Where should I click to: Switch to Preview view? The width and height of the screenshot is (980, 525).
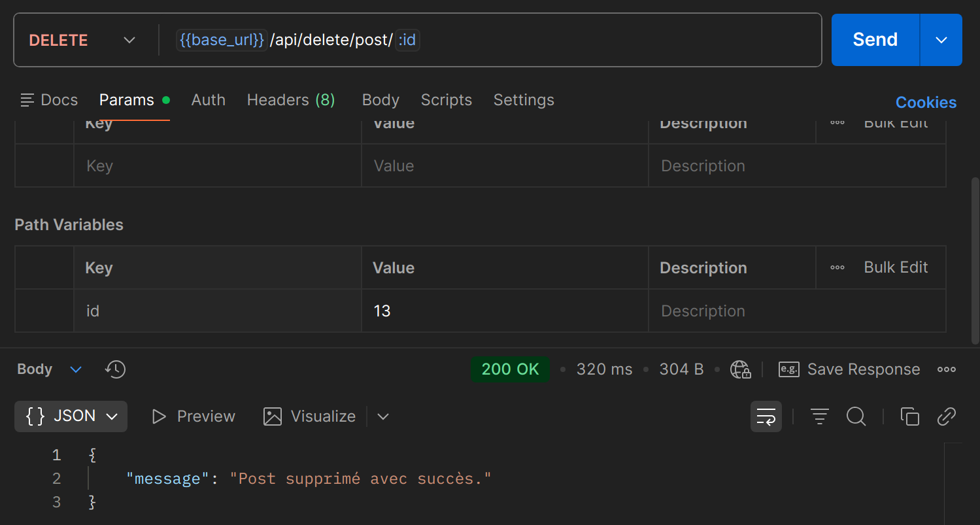click(x=193, y=416)
